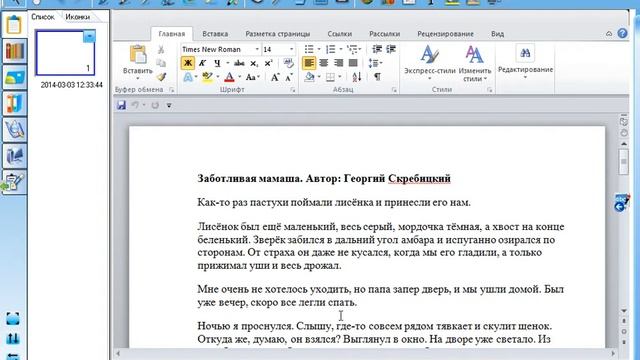Toggle italic formatting (К) in the ribbon
This screenshot has height=360, width=640.
pos(202,63)
